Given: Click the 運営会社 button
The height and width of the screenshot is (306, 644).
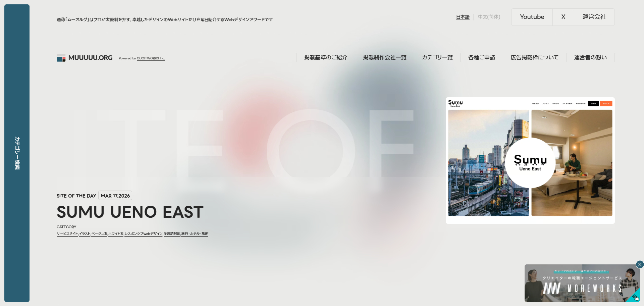Looking at the screenshot, I should tap(594, 17).
